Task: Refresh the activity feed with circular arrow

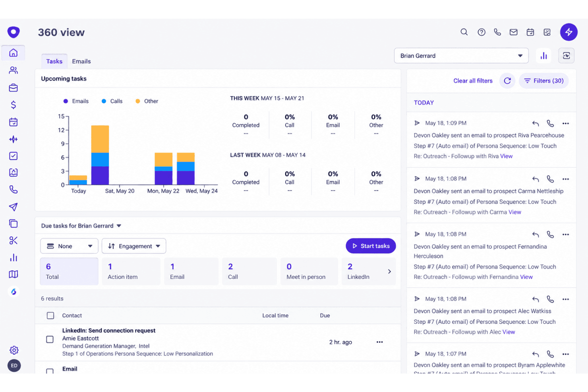Action: [x=507, y=81]
